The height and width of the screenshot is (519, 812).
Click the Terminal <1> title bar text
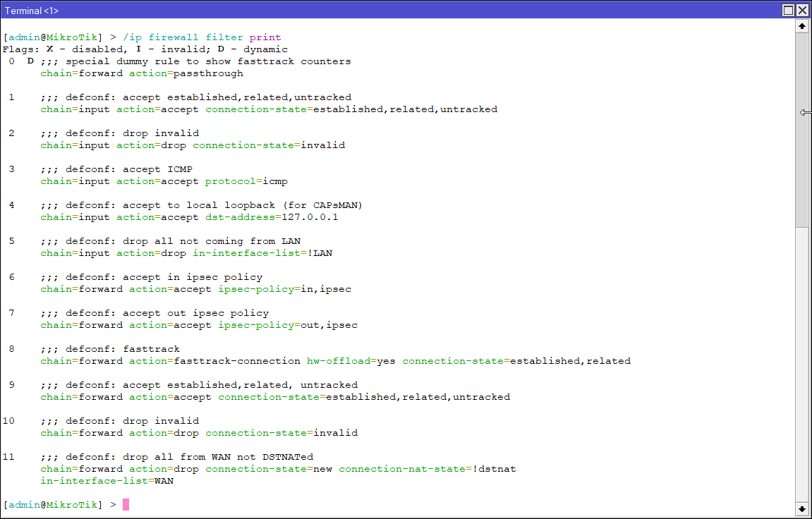pos(32,11)
